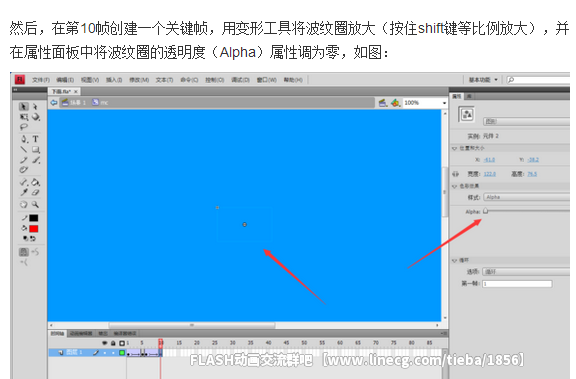This screenshot has height=379, width=576.
Task: Select the Brush tool
Action: [36, 160]
